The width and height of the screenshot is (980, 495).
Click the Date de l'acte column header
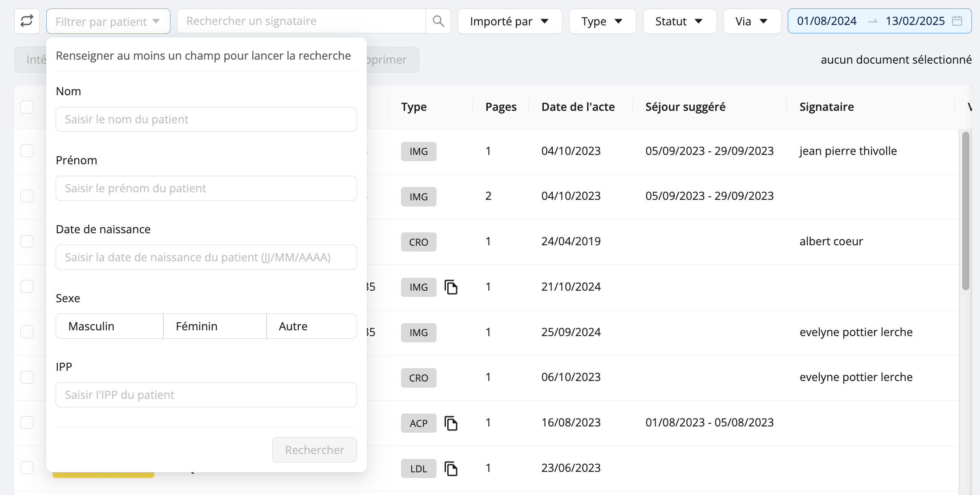[578, 107]
